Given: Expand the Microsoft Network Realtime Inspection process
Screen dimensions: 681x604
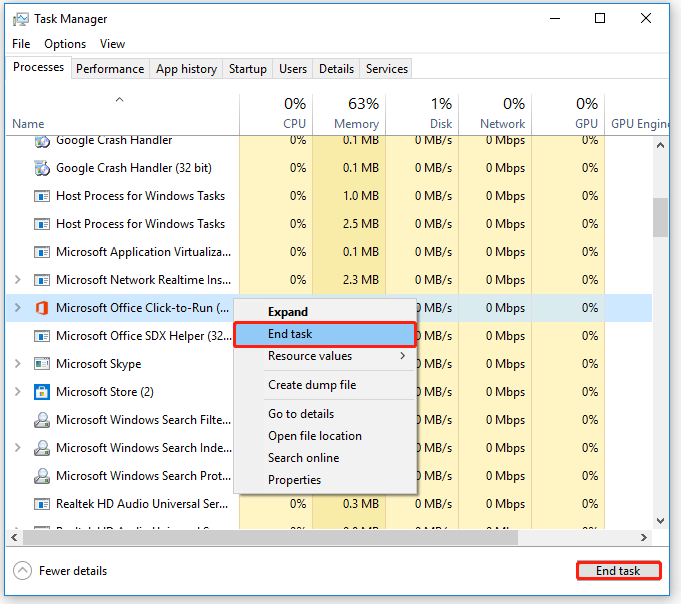Looking at the screenshot, I should click(17, 280).
